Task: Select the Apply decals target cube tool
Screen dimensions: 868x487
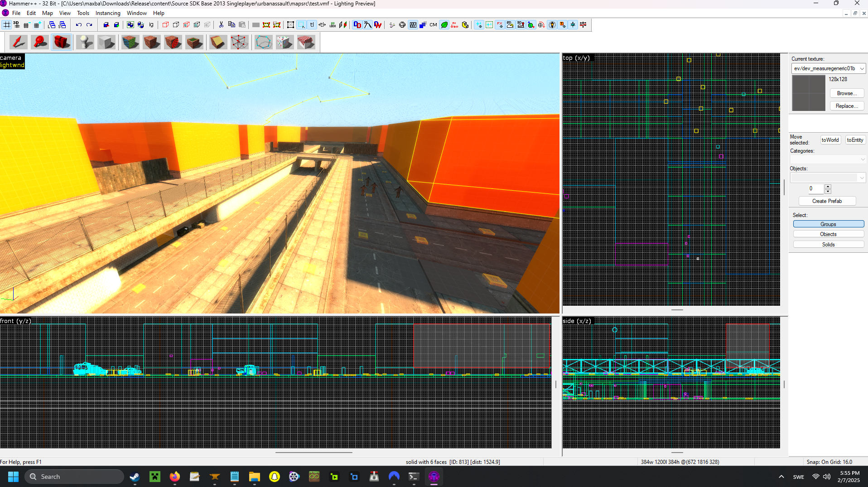Action: 173,42
